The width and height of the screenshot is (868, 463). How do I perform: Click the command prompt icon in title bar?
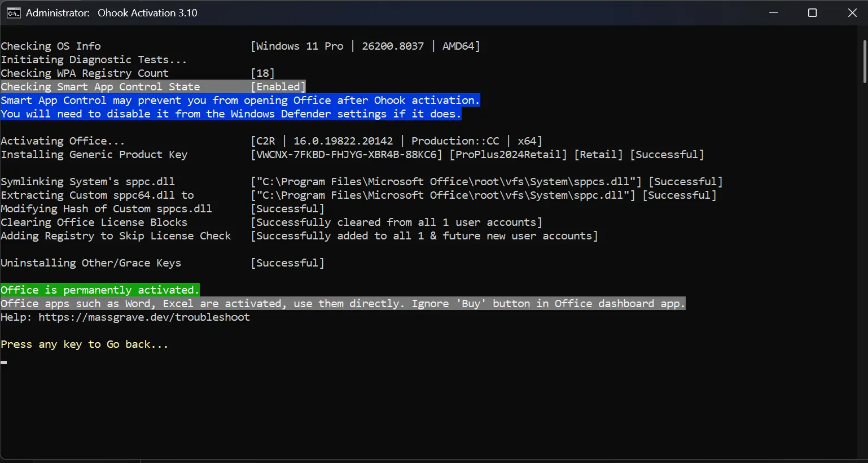coord(14,13)
